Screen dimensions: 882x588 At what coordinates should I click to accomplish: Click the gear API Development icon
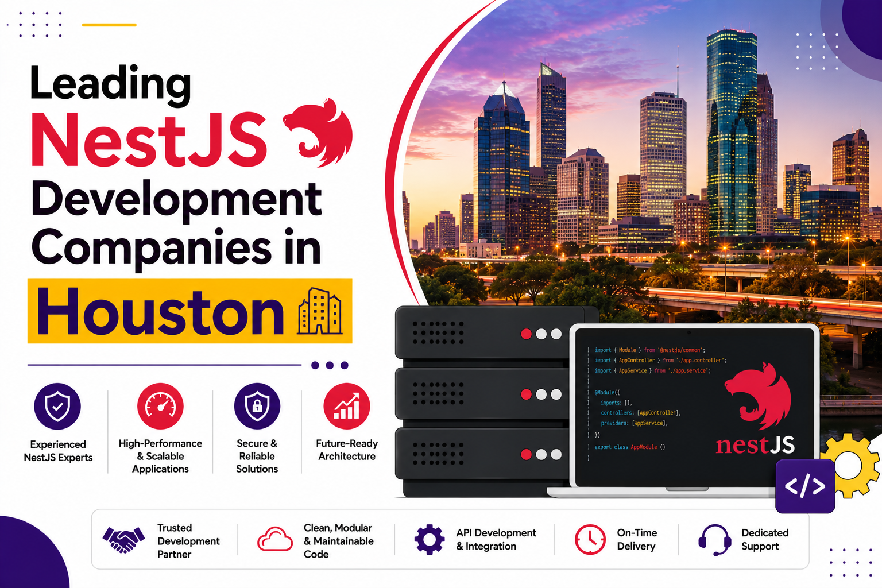pos(430,539)
